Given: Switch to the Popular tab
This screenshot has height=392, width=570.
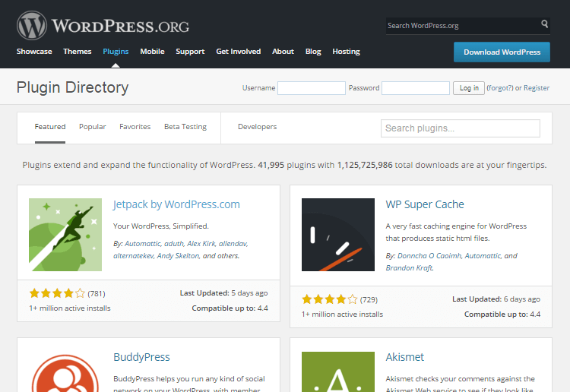Looking at the screenshot, I should [x=93, y=127].
